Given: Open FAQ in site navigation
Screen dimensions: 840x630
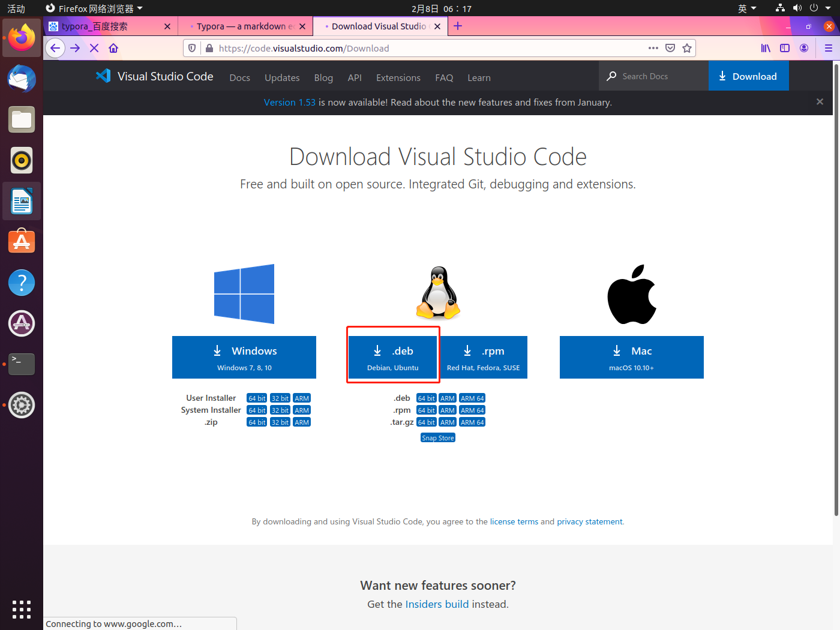Looking at the screenshot, I should click(x=444, y=78).
